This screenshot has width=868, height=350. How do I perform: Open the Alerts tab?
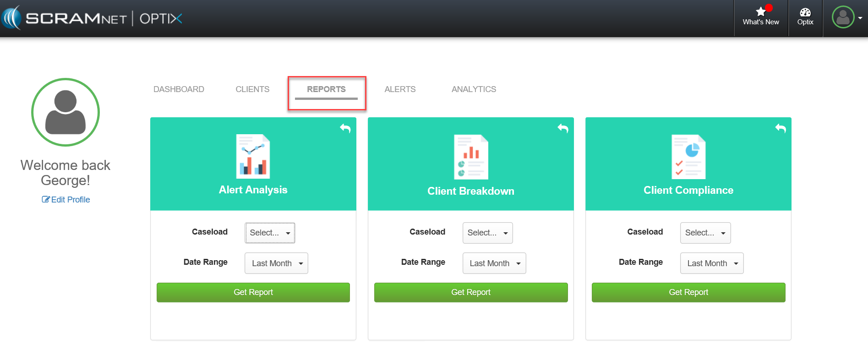coord(400,89)
